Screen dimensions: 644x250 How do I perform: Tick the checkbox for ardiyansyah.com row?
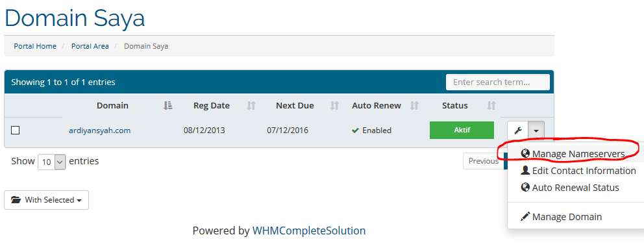(15, 131)
